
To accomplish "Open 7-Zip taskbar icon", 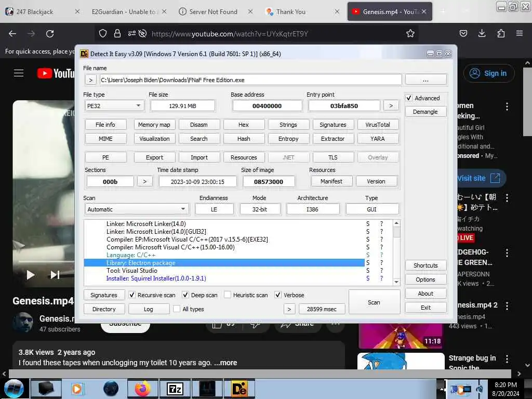I will 175,389.
